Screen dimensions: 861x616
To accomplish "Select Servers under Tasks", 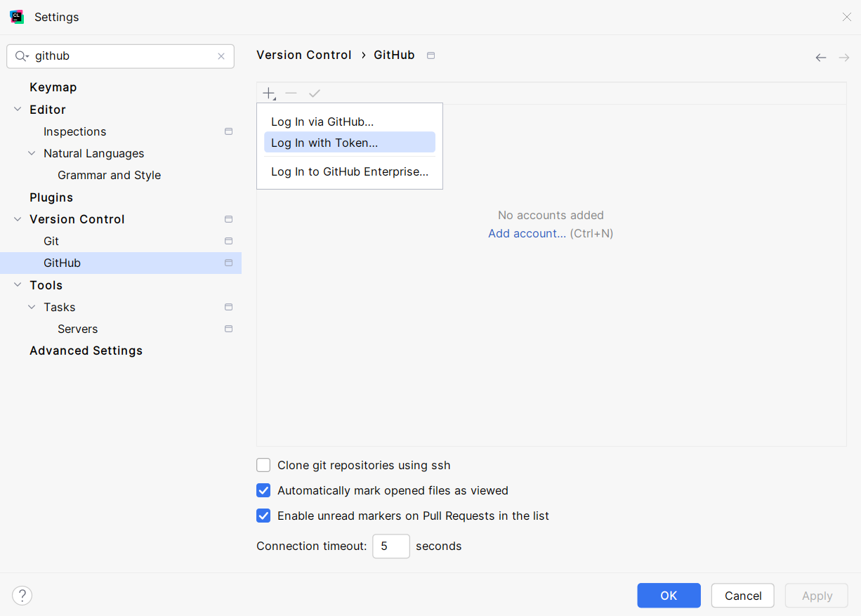I will click(x=78, y=329).
